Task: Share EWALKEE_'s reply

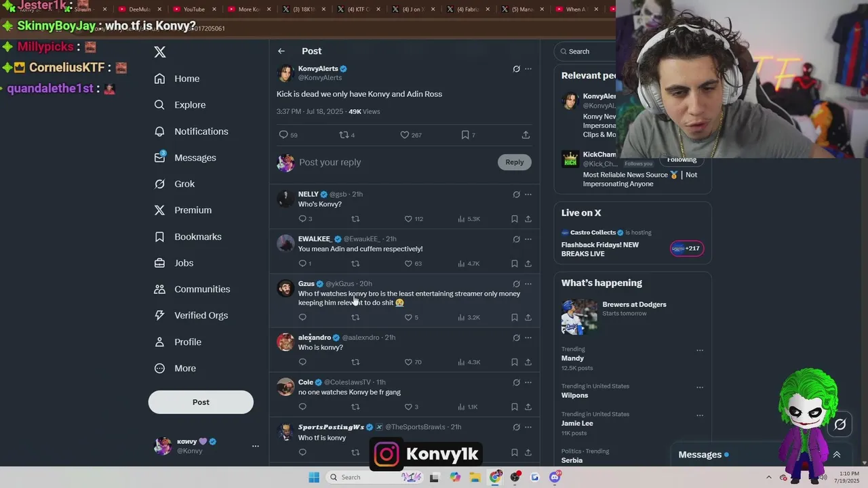Action: tap(528, 264)
